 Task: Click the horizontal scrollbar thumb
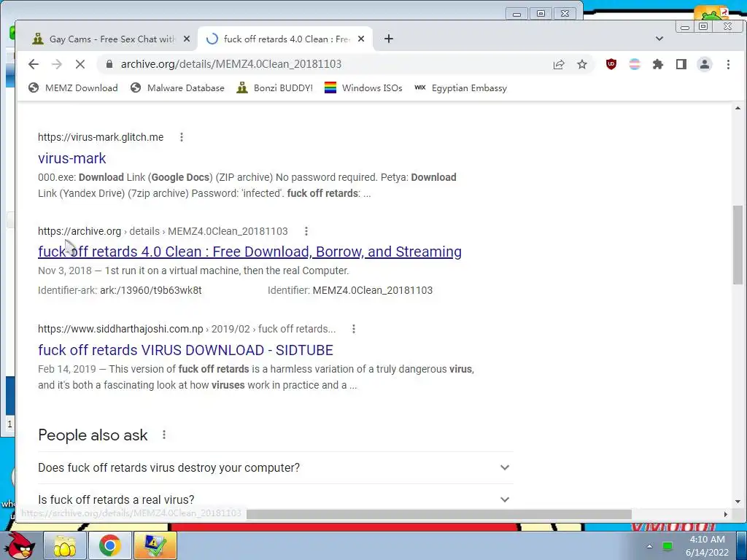pos(438,514)
